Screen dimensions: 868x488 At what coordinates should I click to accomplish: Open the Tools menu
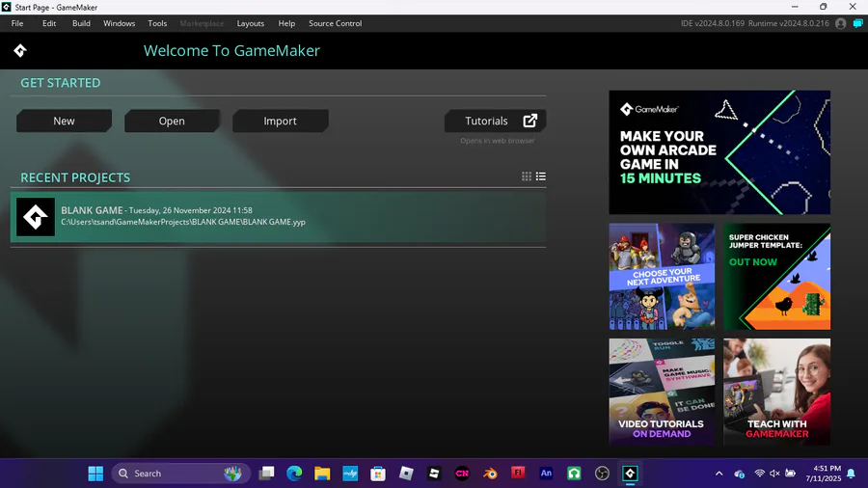point(157,23)
